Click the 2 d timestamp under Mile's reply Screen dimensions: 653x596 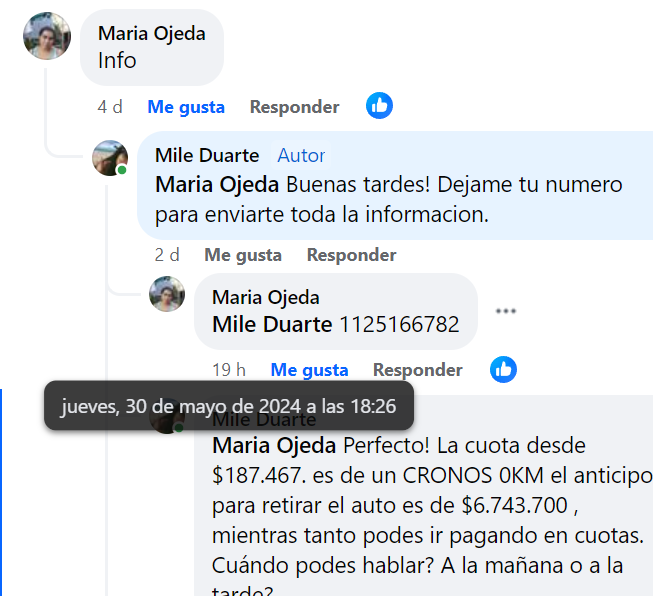[x=167, y=255]
